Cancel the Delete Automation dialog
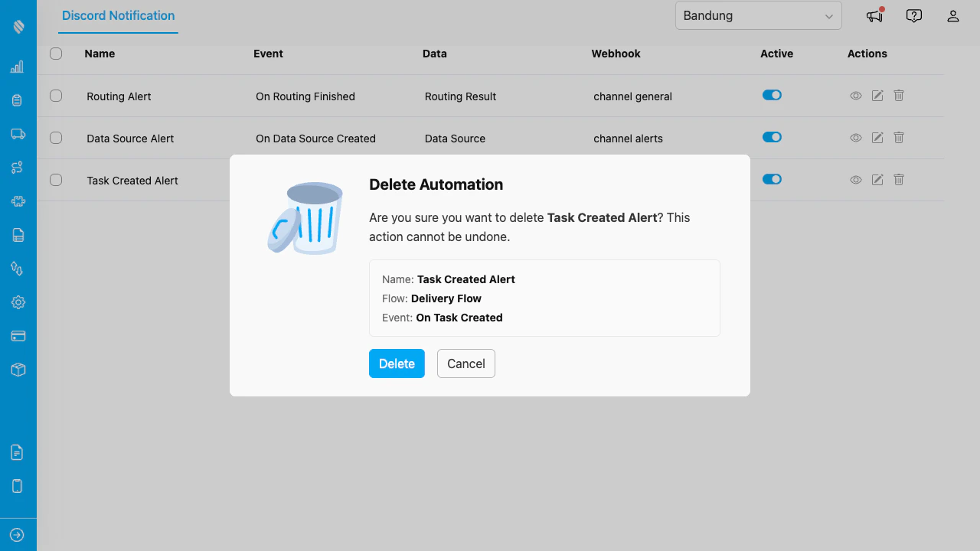 coord(465,364)
